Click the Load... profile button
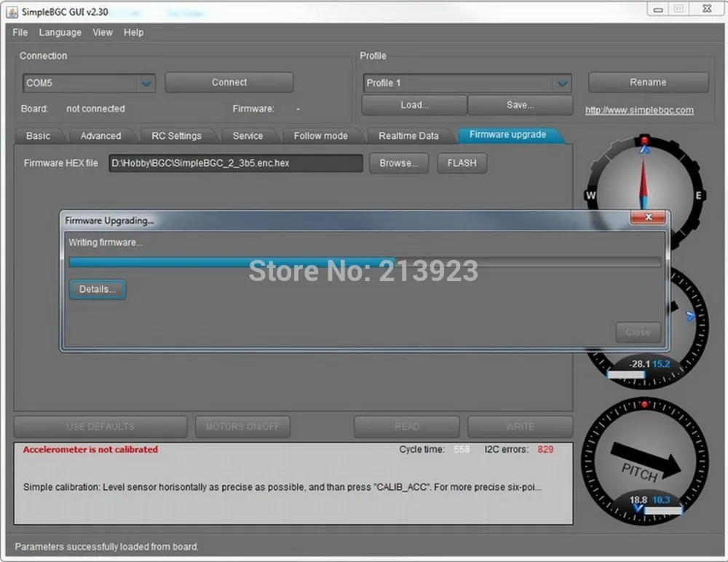728x562 pixels. pyautogui.click(x=414, y=105)
